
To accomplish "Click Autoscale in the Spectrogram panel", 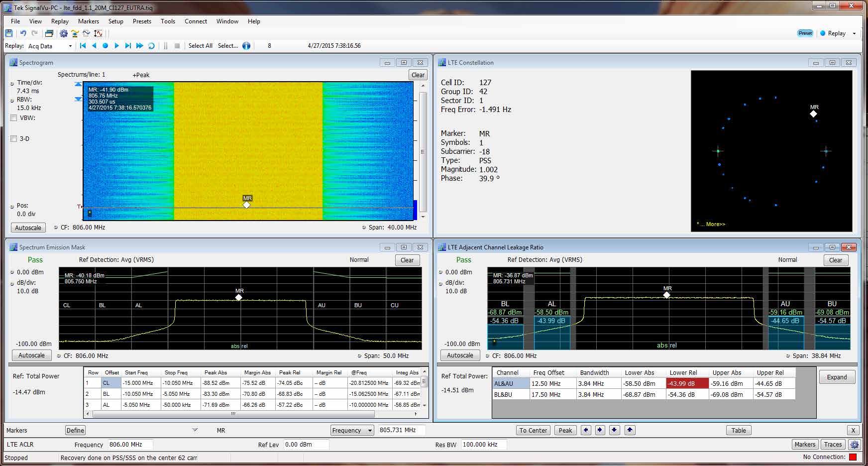I will click(28, 228).
